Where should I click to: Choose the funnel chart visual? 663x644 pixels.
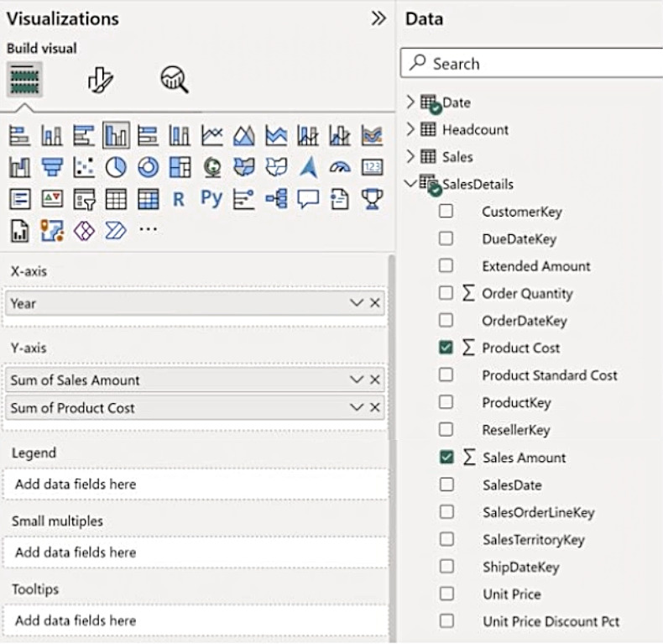click(x=52, y=167)
